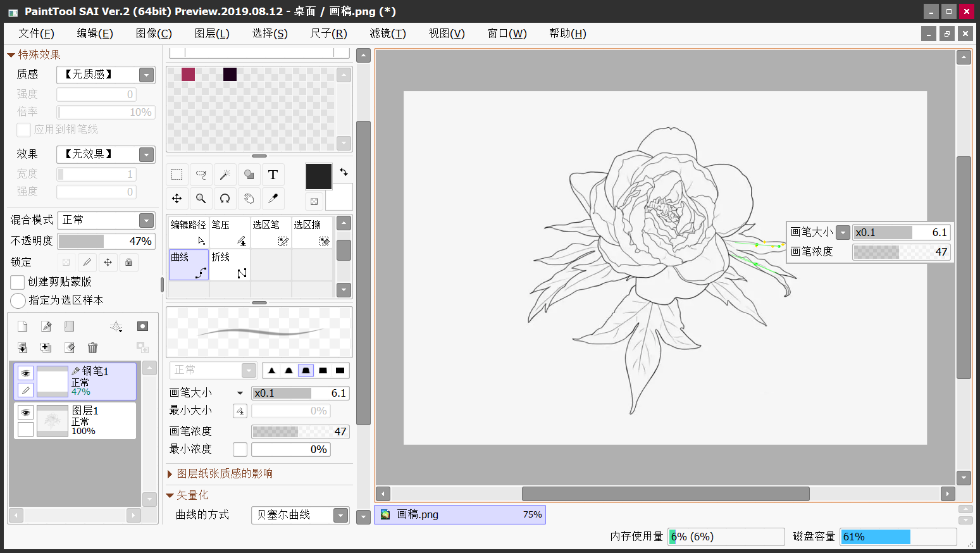Screen dimensions: 980x553
Task: Open 曲线的方式 curve method dropdown
Action: click(x=340, y=515)
